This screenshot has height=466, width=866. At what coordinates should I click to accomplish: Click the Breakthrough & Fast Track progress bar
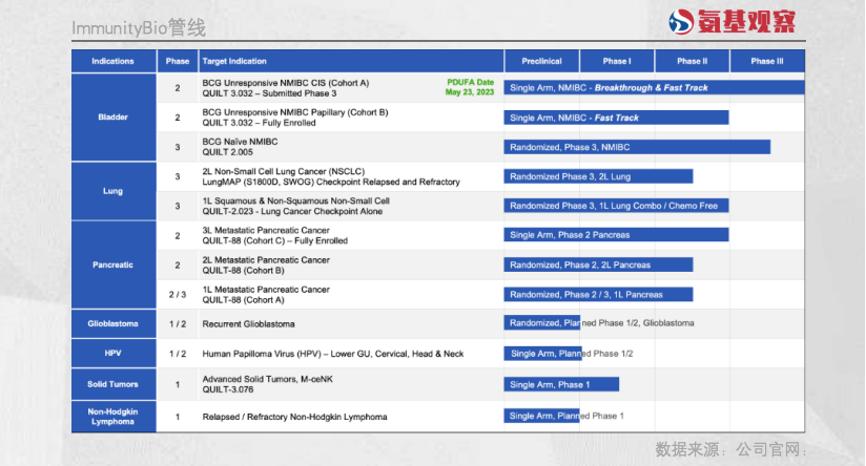(654, 88)
